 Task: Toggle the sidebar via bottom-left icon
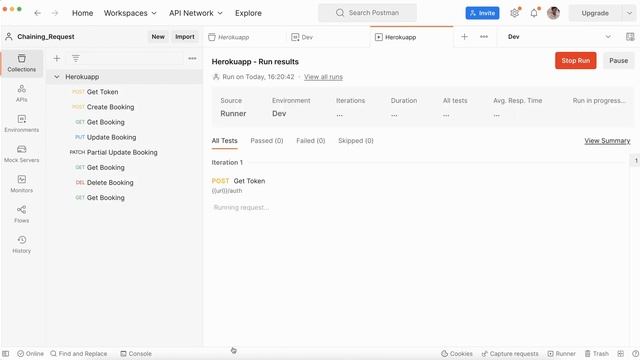tap(6, 353)
